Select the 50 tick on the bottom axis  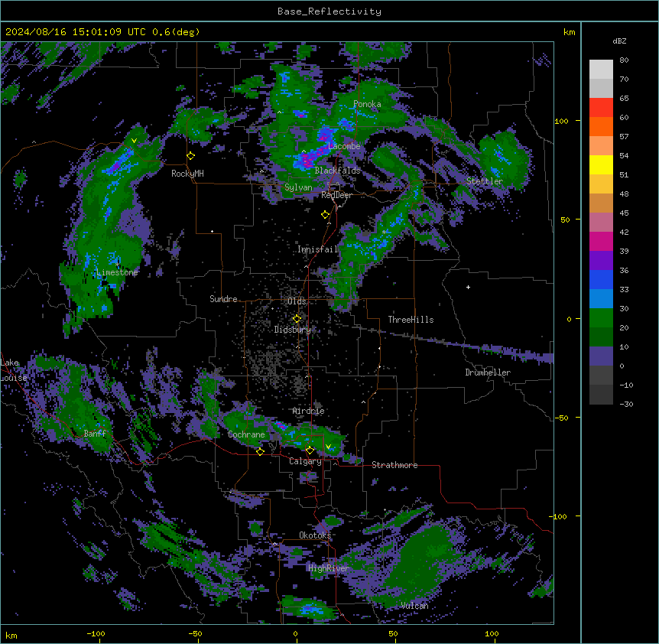click(393, 633)
